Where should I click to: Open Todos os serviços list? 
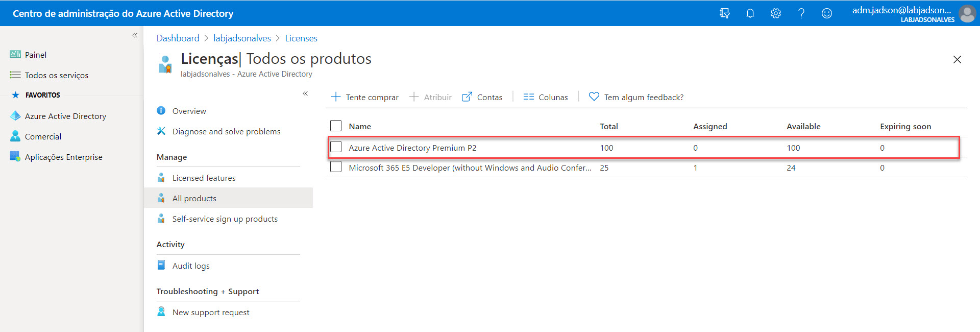tap(56, 75)
